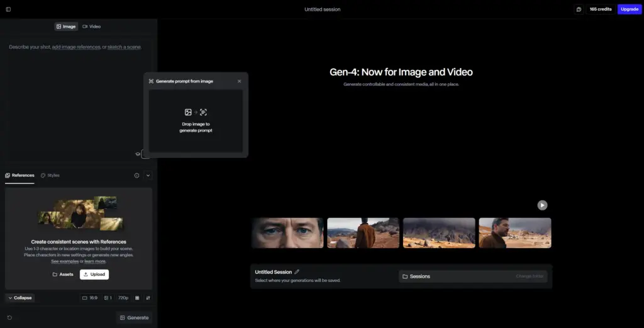
Task: Open the 720p resolution selector
Action: [x=123, y=298]
